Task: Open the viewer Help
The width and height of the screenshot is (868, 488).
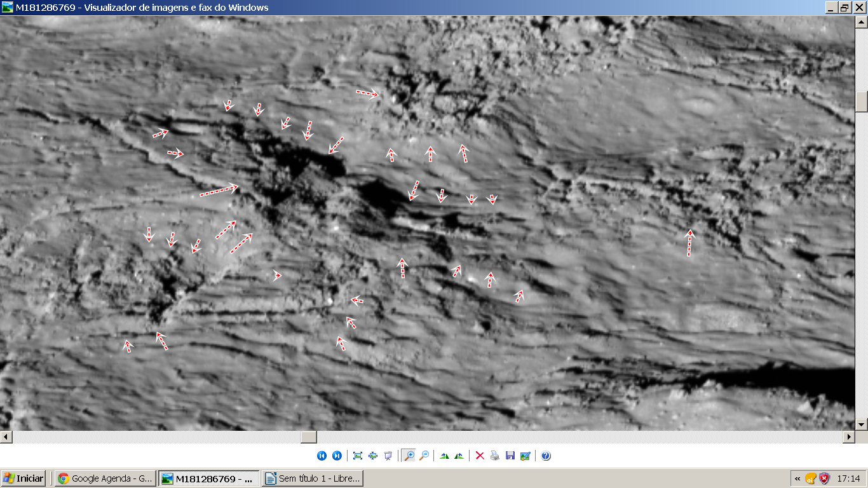Action: pyautogui.click(x=546, y=456)
